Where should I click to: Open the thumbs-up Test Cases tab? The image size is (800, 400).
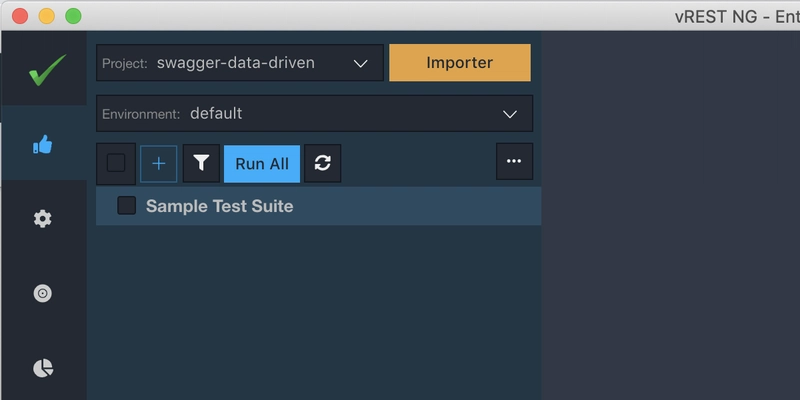point(43,145)
